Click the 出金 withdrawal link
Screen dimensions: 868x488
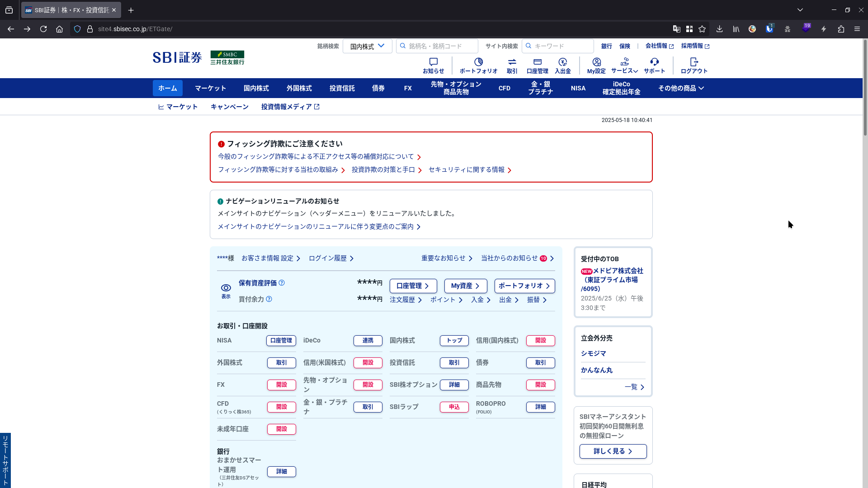[509, 300]
